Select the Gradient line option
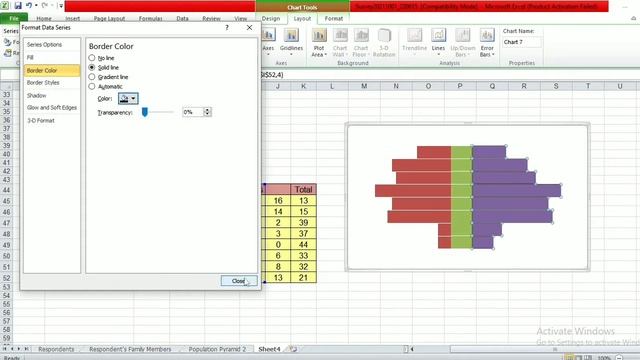Screen dimensions: 640x360 tap(92, 77)
